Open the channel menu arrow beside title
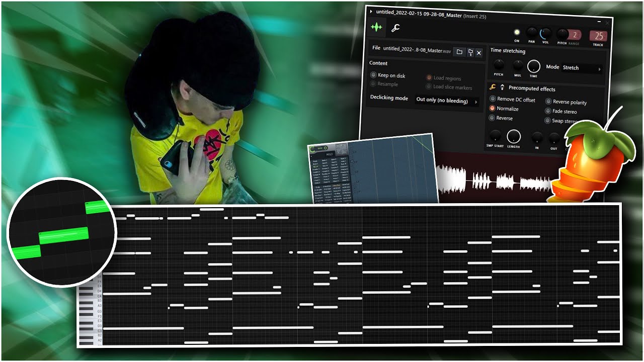Image resolution: width=644 pixels, height=362 pixels. point(371,11)
